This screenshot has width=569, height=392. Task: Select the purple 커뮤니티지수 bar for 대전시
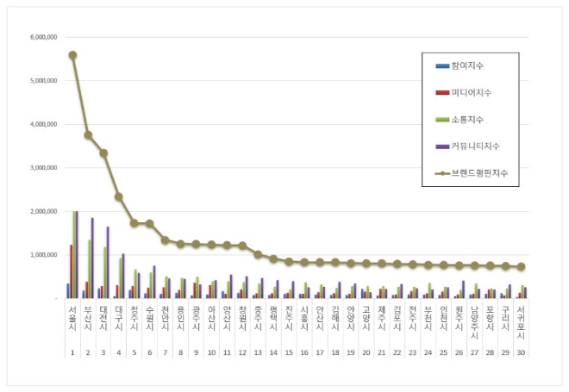pyautogui.click(x=108, y=262)
